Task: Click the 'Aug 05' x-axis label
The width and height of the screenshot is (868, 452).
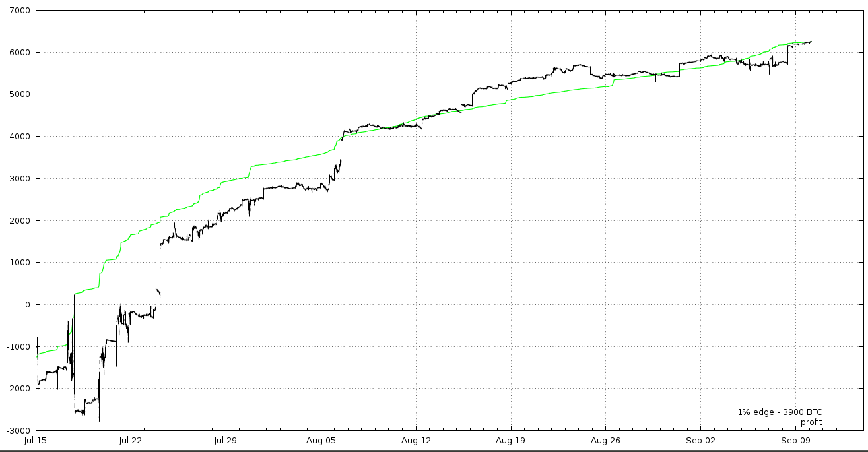Action: 321,439
